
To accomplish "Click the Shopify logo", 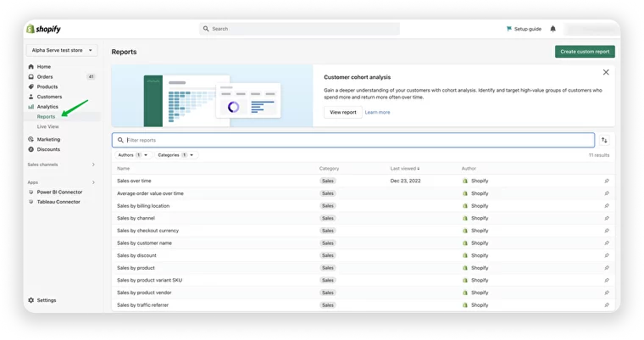I will 43,29.
